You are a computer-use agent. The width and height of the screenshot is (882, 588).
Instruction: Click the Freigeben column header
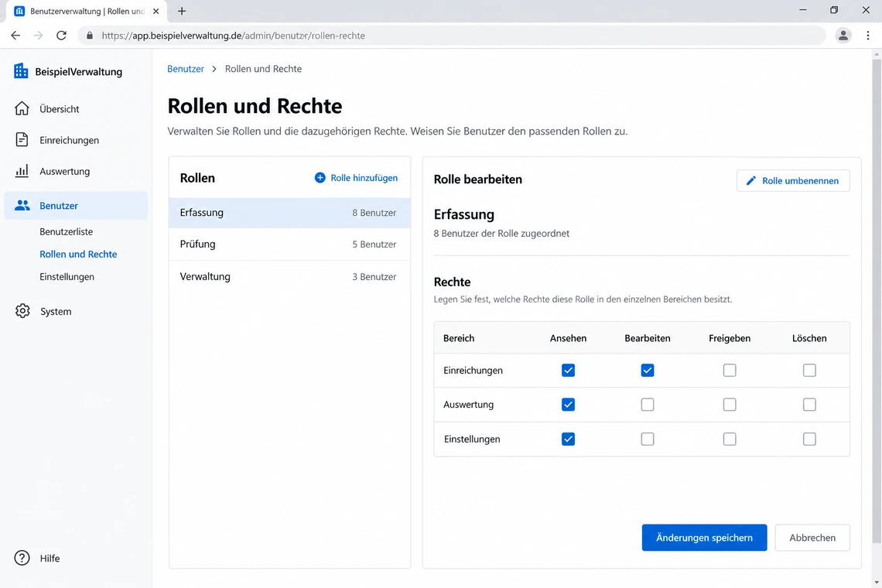(x=730, y=338)
